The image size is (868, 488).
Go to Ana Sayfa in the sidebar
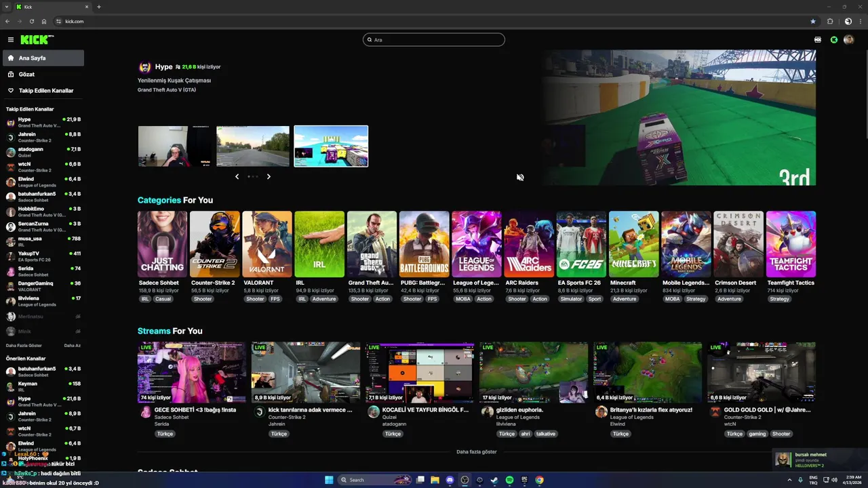click(43, 58)
